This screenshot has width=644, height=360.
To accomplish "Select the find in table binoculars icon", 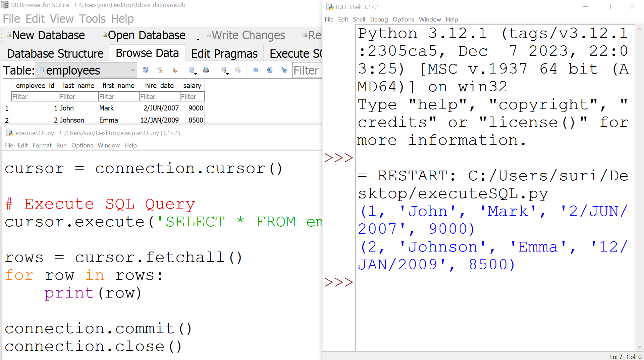I will pyautogui.click(x=269, y=70).
